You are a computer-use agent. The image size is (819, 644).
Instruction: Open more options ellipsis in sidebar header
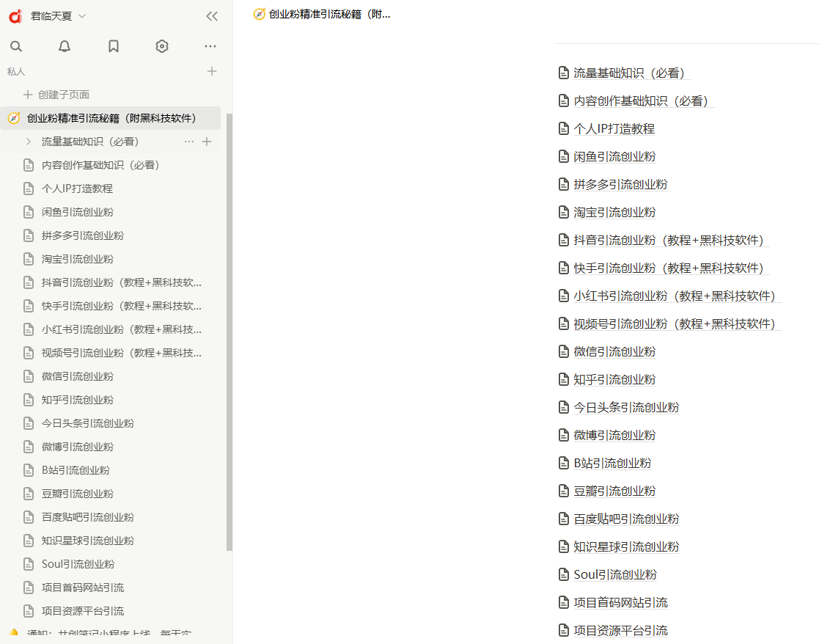210,46
